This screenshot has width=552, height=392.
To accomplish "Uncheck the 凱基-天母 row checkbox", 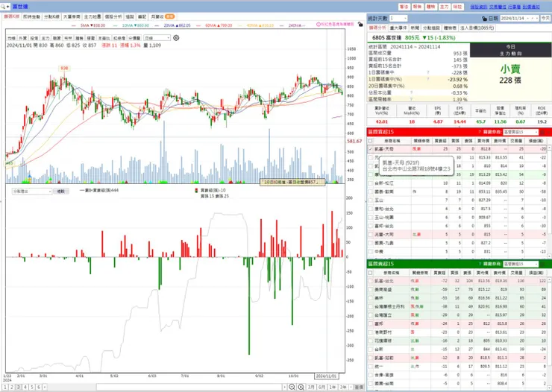I will [370, 149].
